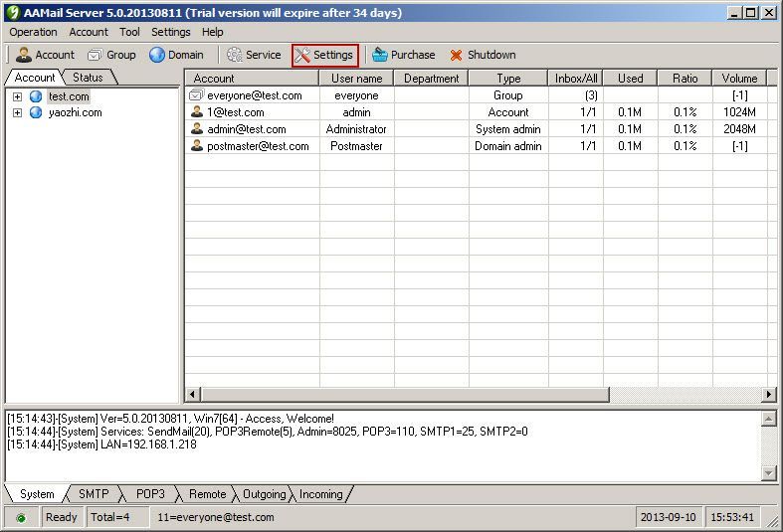Switch to the Status tab
This screenshot has width=783, height=532.
tap(88, 78)
